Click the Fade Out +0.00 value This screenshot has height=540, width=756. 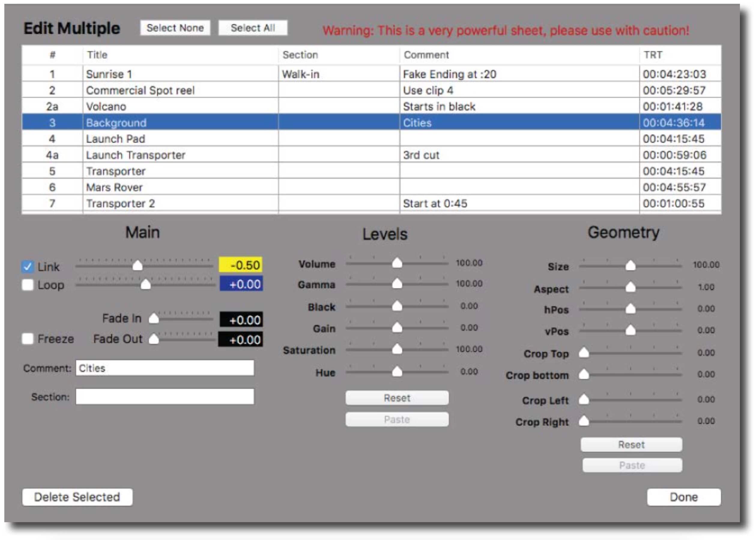pyautogui.click(x=240, y=339)
